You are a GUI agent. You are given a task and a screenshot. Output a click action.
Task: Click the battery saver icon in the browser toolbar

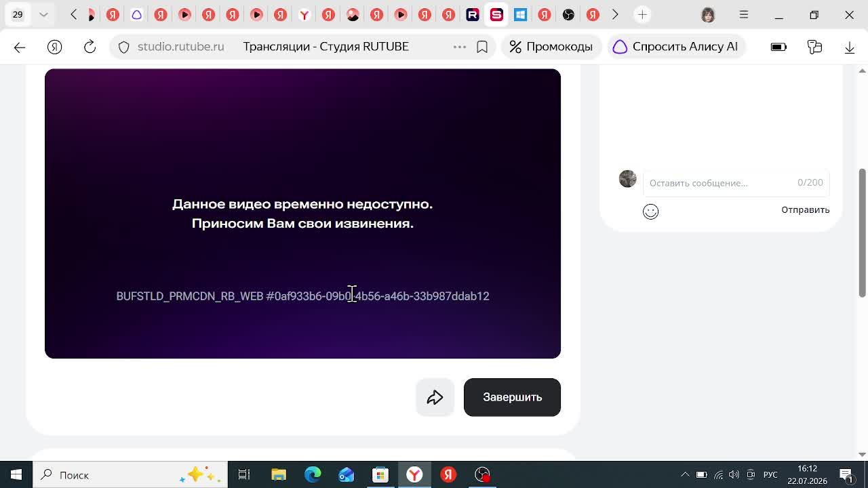click(778, 47)
